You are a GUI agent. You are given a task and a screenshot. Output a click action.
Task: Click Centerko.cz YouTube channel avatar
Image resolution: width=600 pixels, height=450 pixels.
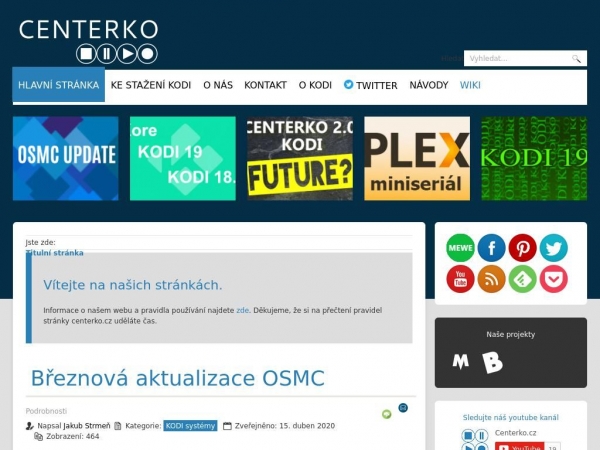474,439
